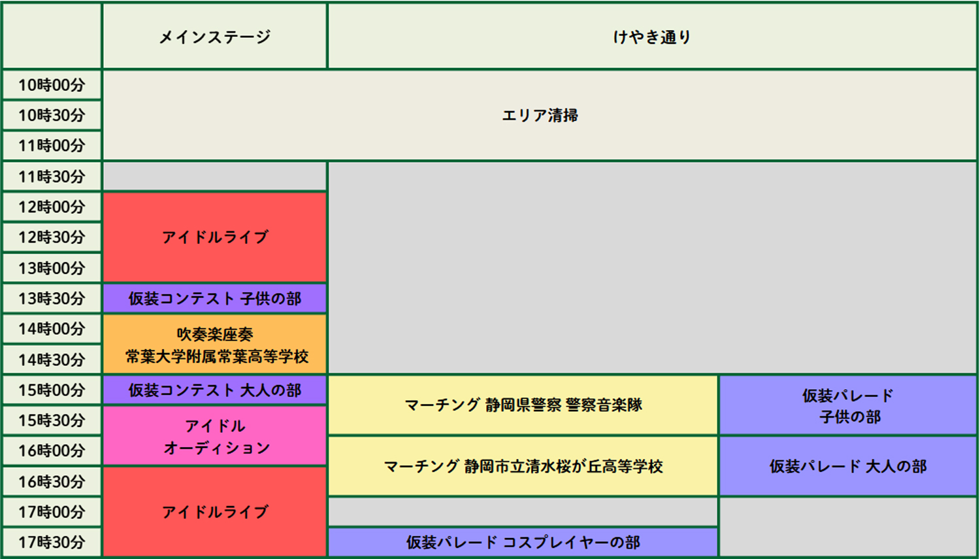
Task: Click the 10時30分 time row label
Action: pyautogui.click(x=52, y=116)
